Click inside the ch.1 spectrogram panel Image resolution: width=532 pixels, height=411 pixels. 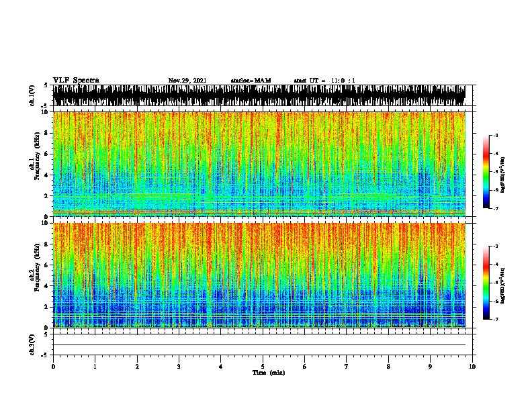coord(259,164)
